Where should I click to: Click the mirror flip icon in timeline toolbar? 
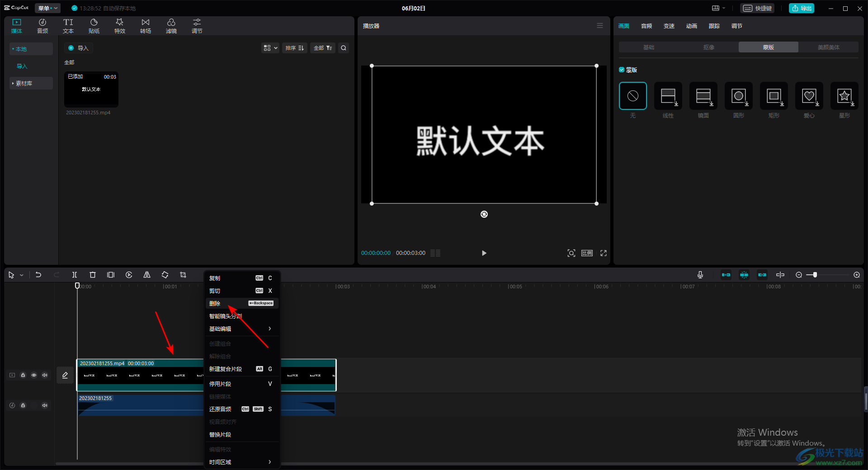pyautogui.click(x=147, y=275)
